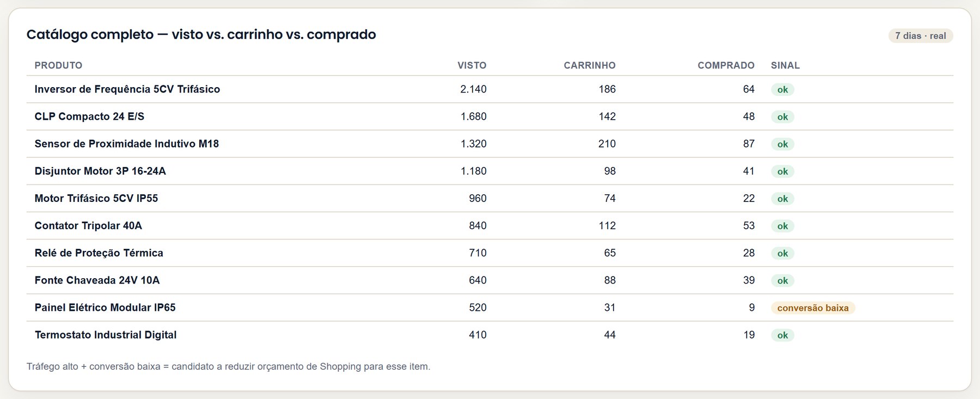This screenshot has height=399, width=980.
Task: Click the 'conversão baixa' warning badge
Action: 813,308
